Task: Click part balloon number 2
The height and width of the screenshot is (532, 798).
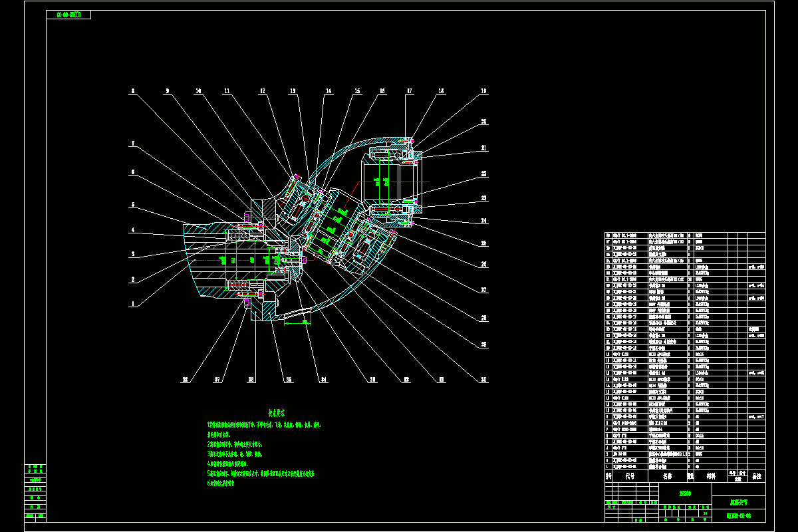Action: pos(132,279)
